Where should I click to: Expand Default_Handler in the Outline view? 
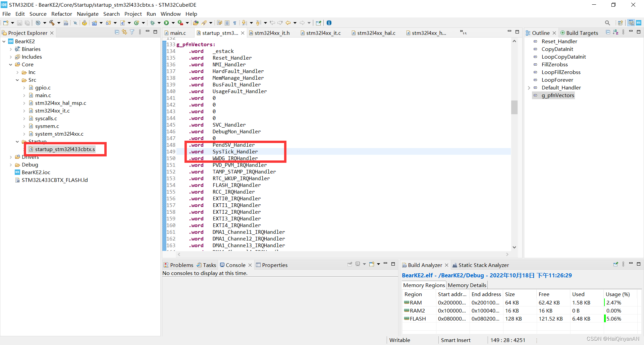529,87
